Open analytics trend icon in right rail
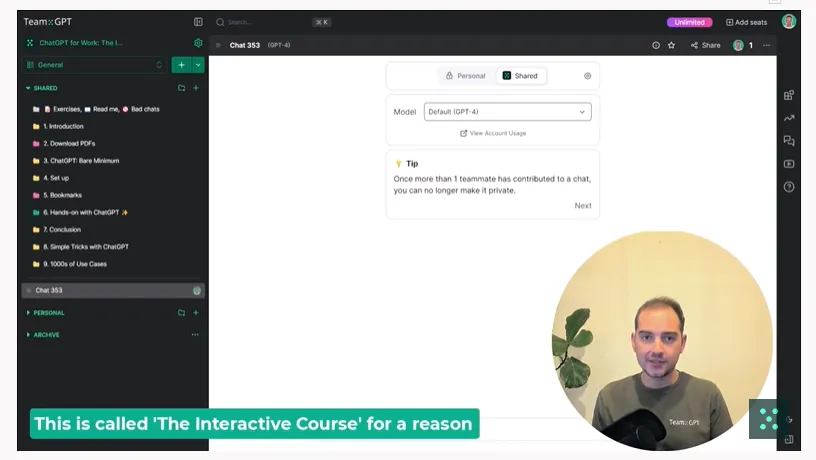The height and width of the screenshot is (460, 816). point(789,118)
